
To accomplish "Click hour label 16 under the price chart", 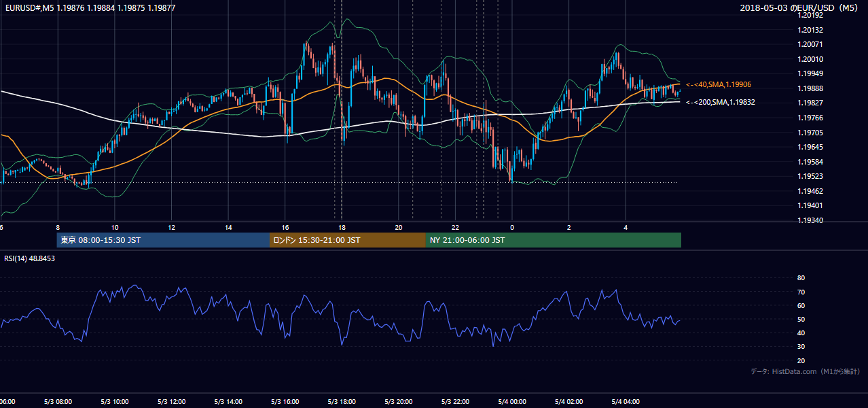I will click(285, 227).
